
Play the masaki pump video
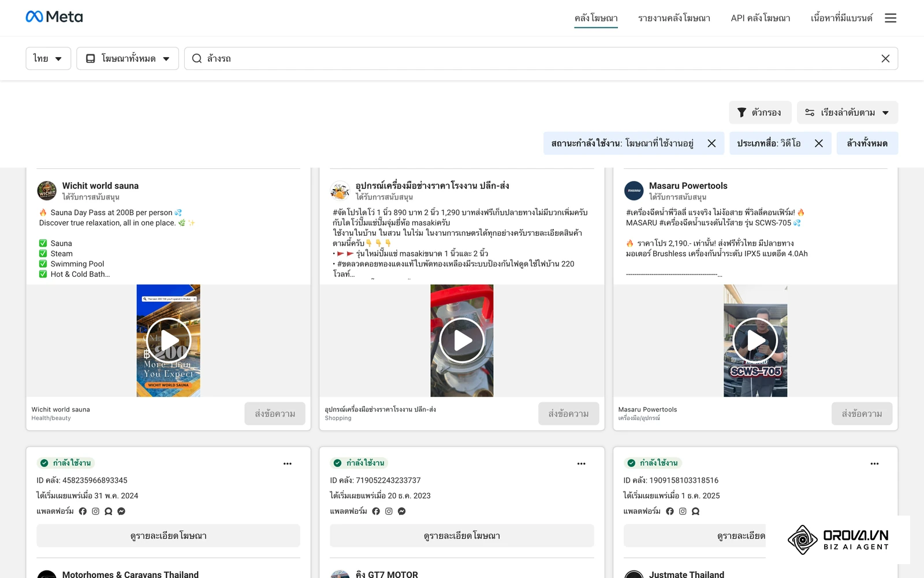tap(462, 340)
